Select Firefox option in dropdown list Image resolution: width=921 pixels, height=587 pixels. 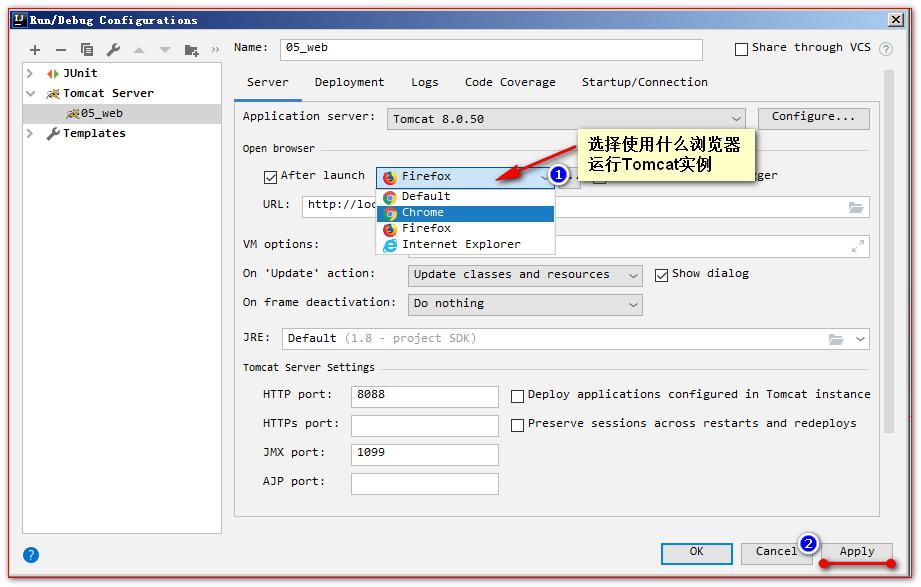[x=465, y=229]
